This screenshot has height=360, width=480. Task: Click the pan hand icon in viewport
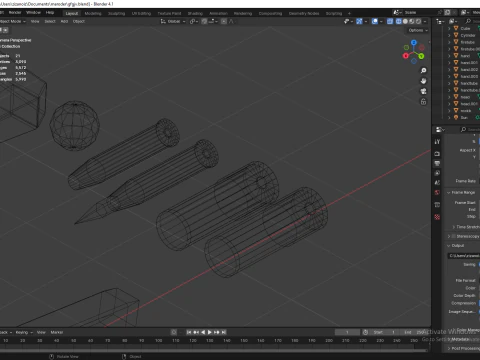pyautogui.click(x=423, y=81)
